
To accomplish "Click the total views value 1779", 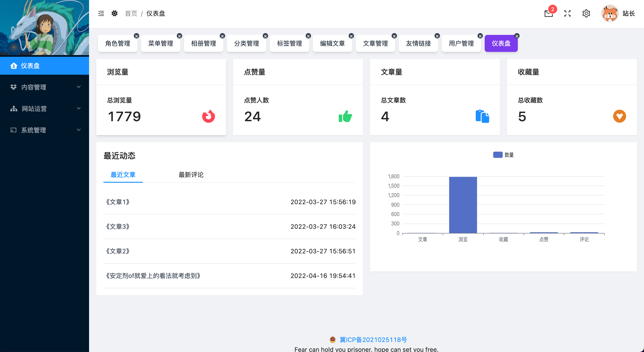I will [x=124, y=117].
